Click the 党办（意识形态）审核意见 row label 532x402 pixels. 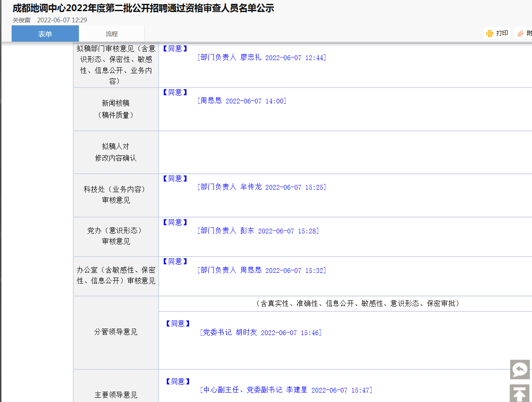(x=116, y=236)
